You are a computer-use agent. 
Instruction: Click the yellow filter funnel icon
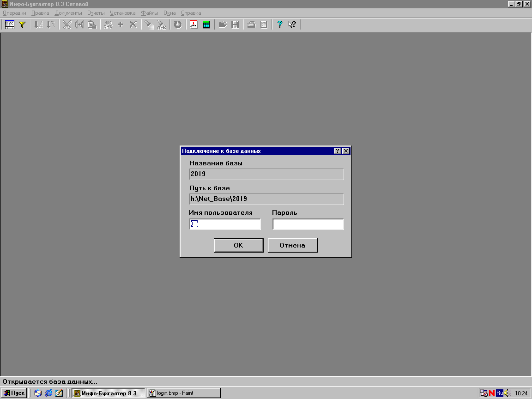click(22, 25)
